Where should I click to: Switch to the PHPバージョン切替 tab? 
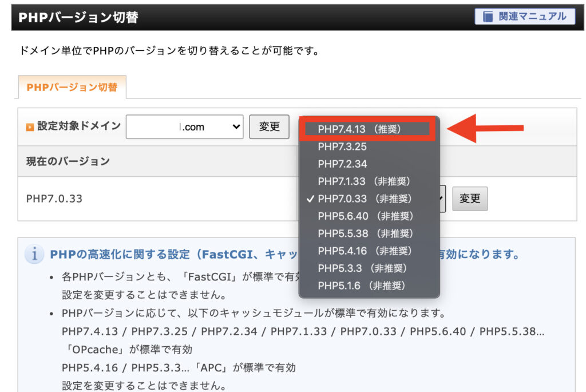click(72, 88)
